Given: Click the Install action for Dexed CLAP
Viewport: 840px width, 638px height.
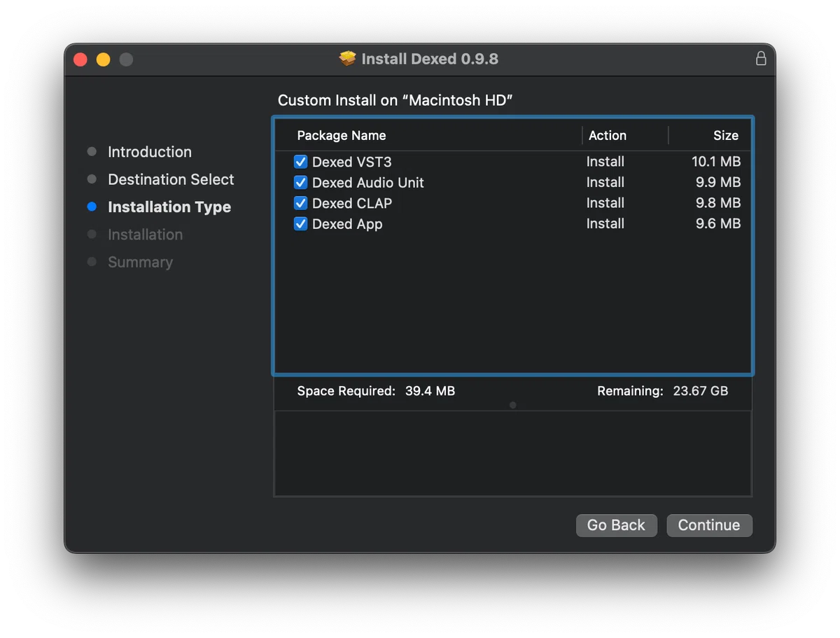Looking at the screenshot, I should 605,203.
